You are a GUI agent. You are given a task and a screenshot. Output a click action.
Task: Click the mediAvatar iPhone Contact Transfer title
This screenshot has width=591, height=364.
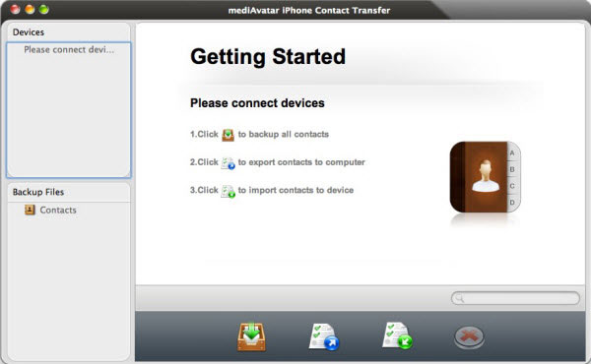coord(309,10)
